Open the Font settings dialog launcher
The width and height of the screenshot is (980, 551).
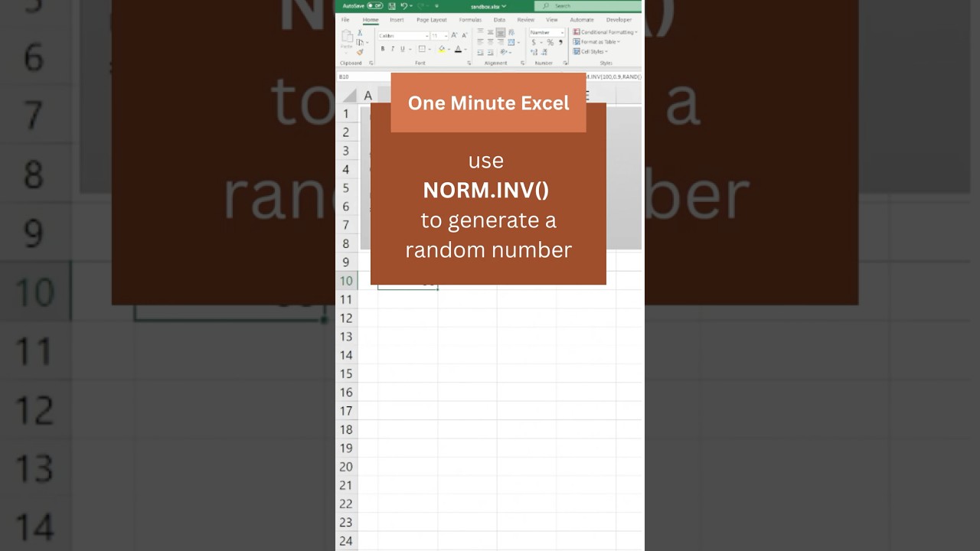tap(469, 63)
